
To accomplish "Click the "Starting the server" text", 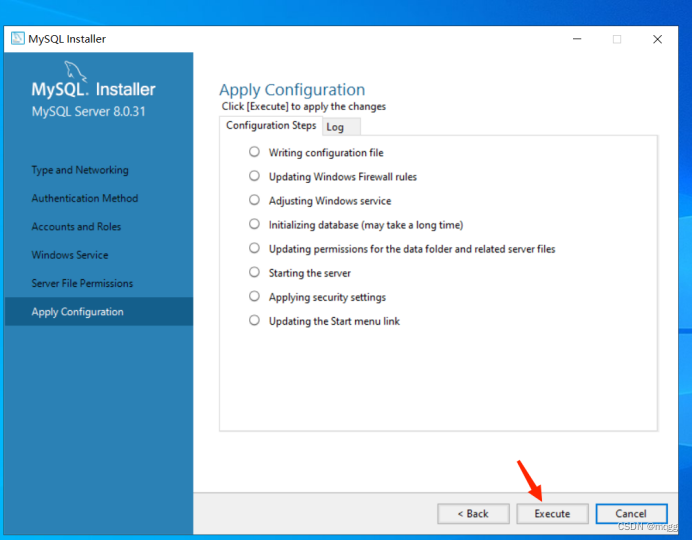I will (310, 273).
